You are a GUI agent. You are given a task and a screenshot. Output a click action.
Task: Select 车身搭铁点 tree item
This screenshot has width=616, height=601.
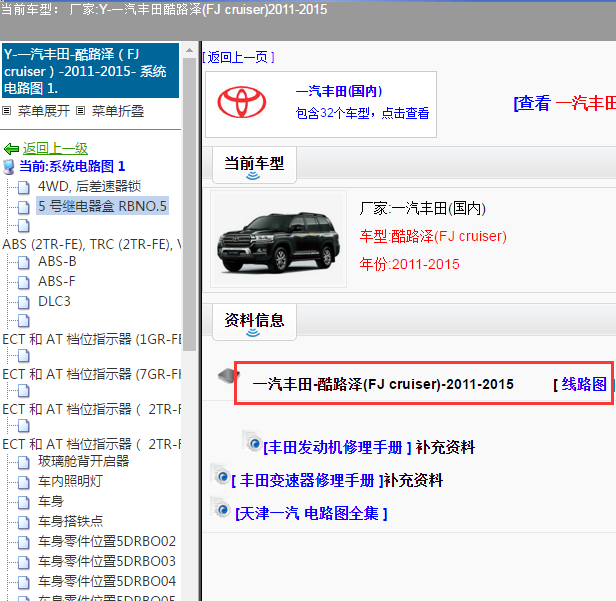pyautogui.click(x=70, y=521)
